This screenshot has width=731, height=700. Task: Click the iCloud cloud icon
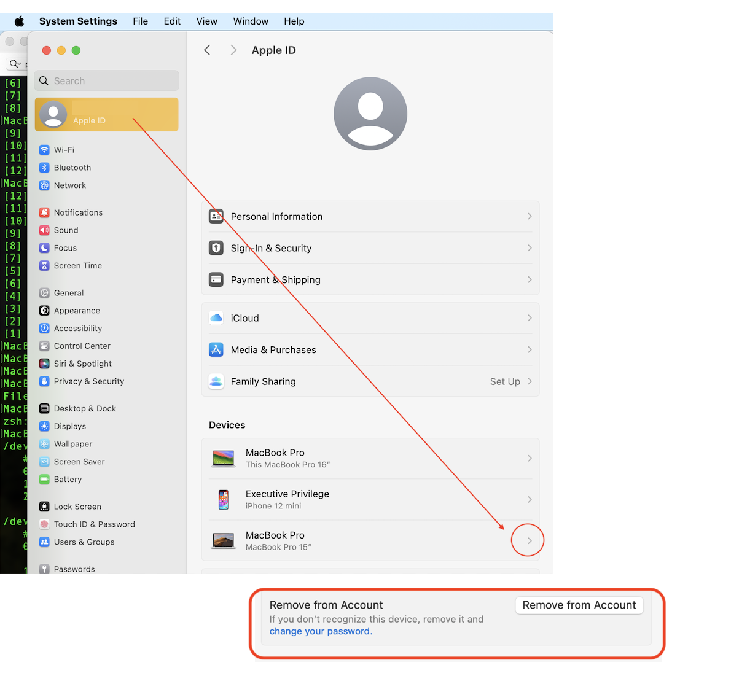(x=216, y=318)
